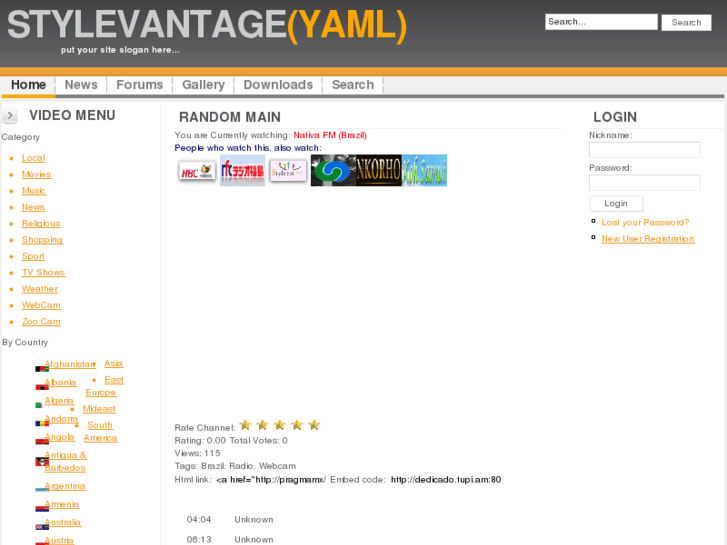The width and height of the screenshot is (727, 545).
Task: Open the rfc Japanese radio thumbnail
Action: pos(242,171)
